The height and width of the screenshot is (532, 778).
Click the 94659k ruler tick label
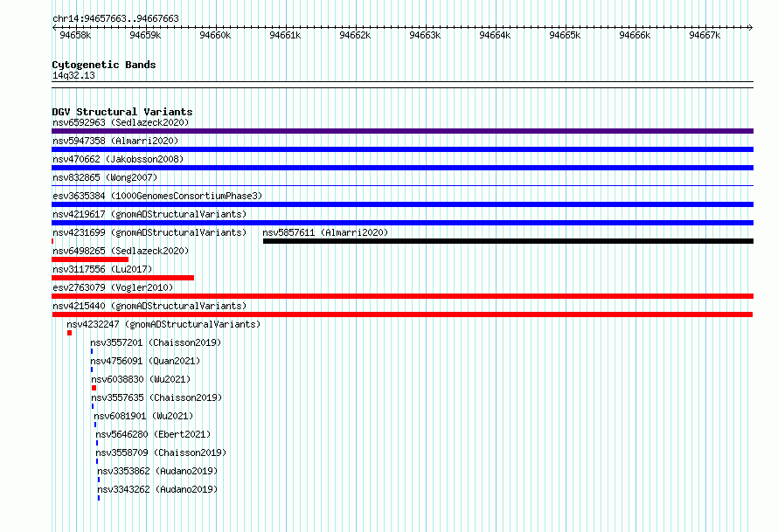tap(145, 35)
